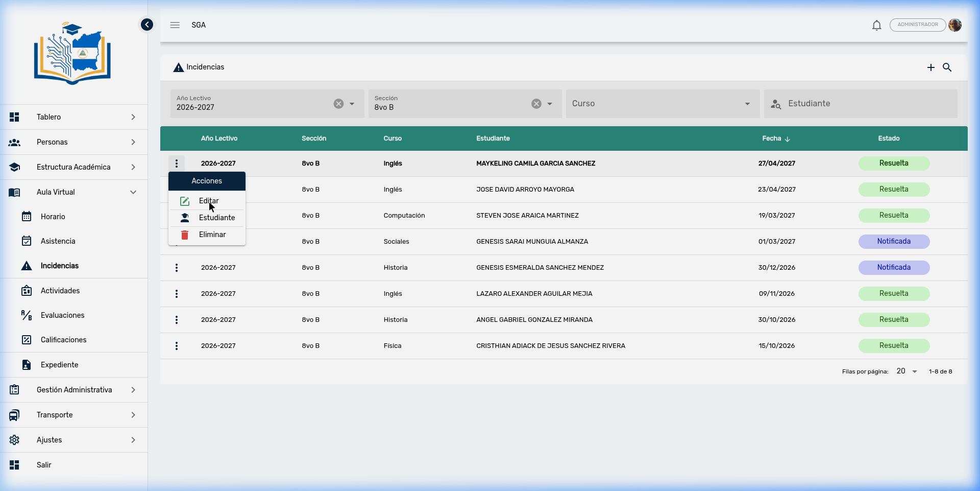Open the rows per page dropdown
The width and height of the screenshot is (980, 491).
tap(907, 371)
